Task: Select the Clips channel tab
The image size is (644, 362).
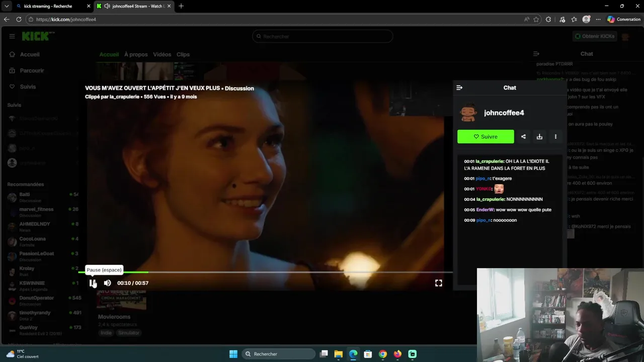Action: [183, 54]
